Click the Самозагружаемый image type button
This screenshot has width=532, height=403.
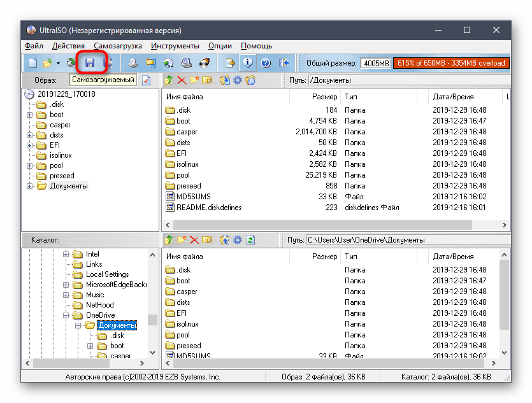(x=103, y=80)
